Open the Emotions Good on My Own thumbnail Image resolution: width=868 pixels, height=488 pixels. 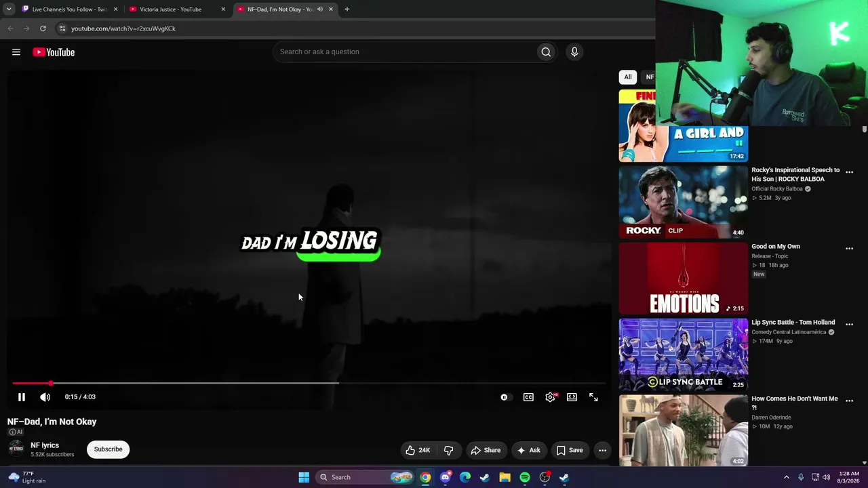[684, 279]
